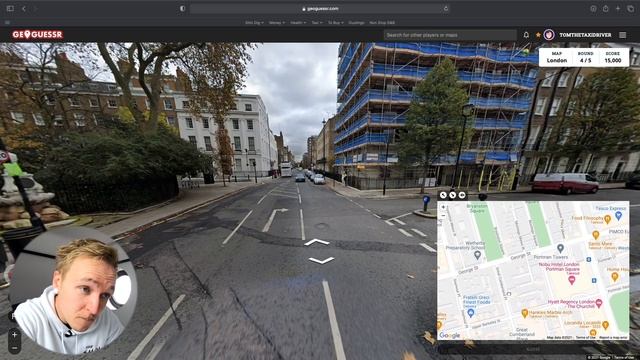Show the tab overview
Image resolution: width=640 pixels, height=360 pixels.
coord(631,9)
